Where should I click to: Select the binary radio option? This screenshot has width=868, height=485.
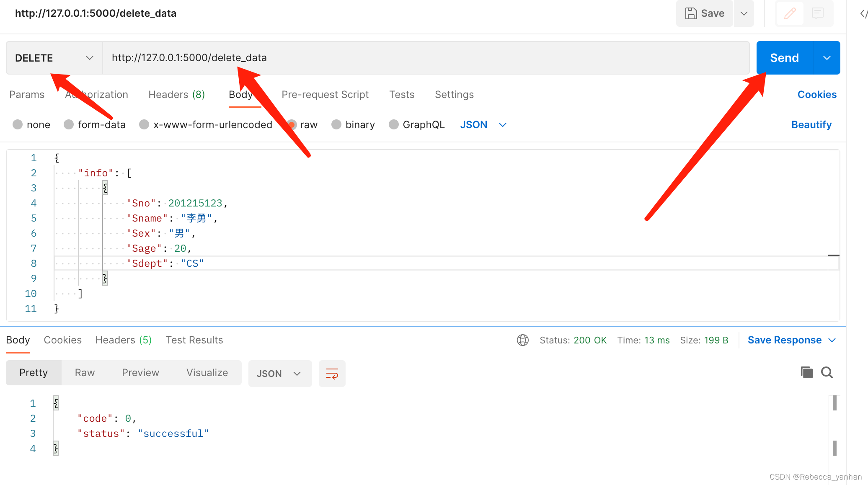[336, 125]
